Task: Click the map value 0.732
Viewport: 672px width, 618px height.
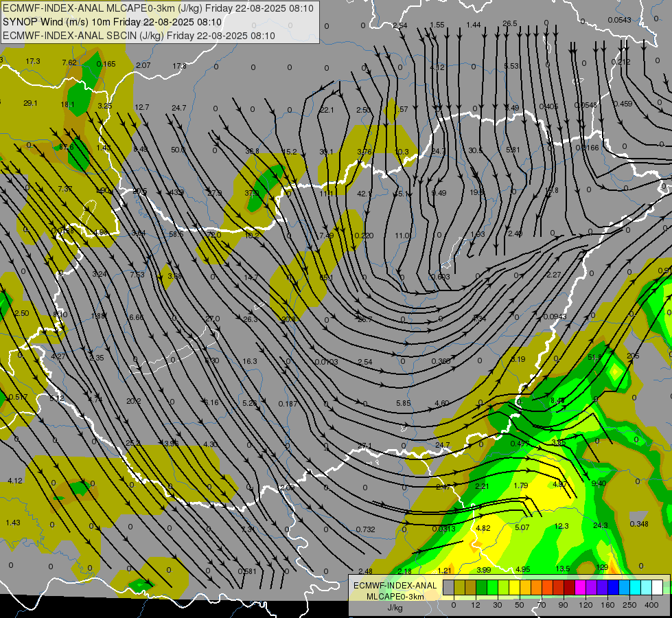Action: point(366,529)
